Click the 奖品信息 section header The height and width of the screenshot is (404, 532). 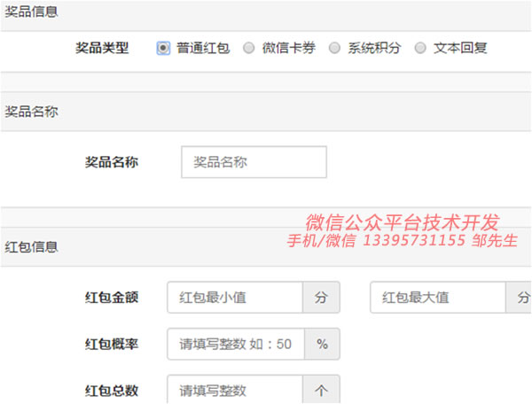[x=266, y=16]
